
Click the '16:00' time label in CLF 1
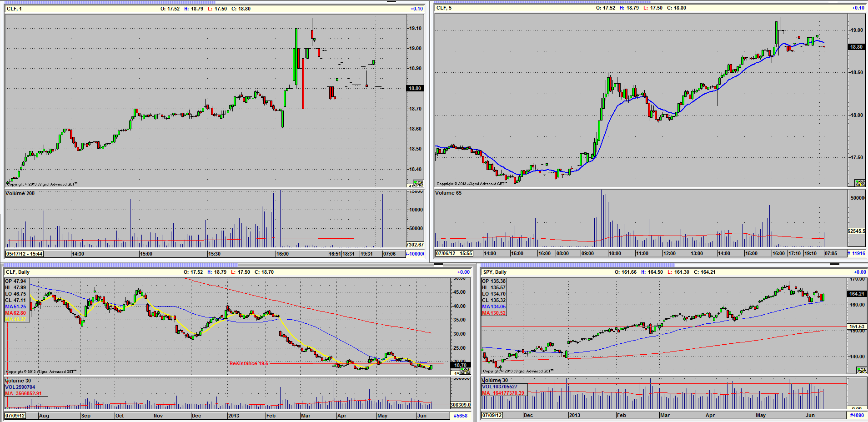[x=282, y=254]
